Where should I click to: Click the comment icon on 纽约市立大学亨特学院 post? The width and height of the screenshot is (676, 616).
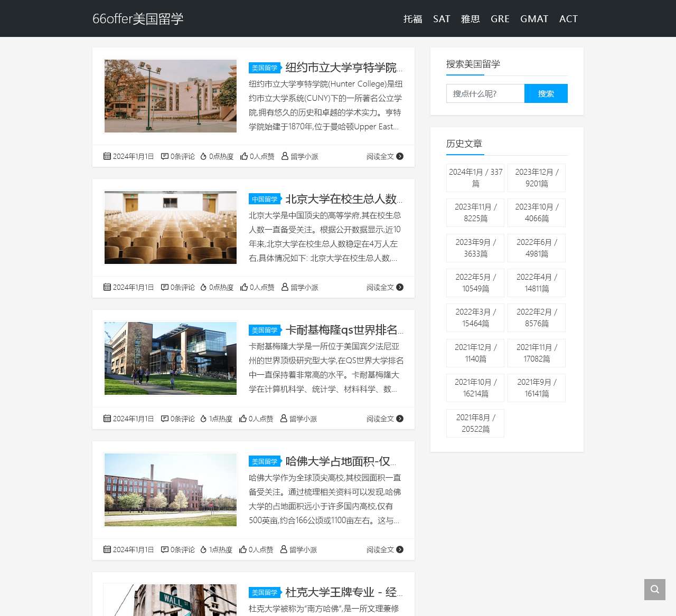165,156
